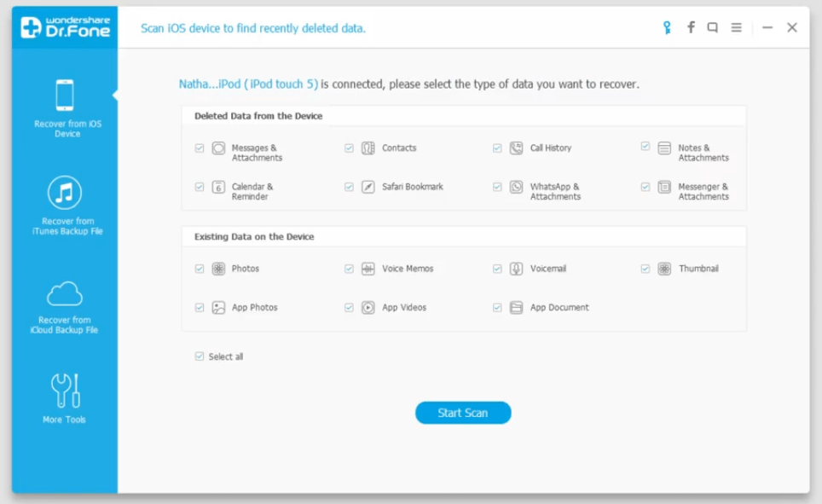Open the feedback chat bubble icon
Viewport: 822px width, 504px height.
pos(713,27)
